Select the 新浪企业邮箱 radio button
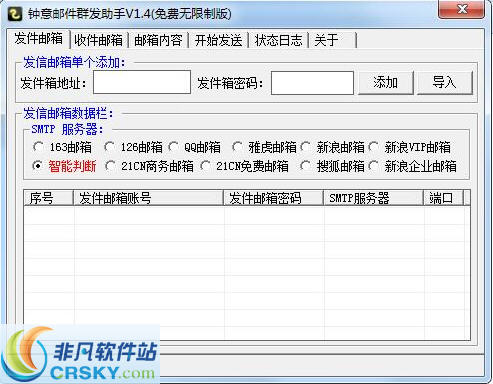The image size is (493, 384). (413, 166)
